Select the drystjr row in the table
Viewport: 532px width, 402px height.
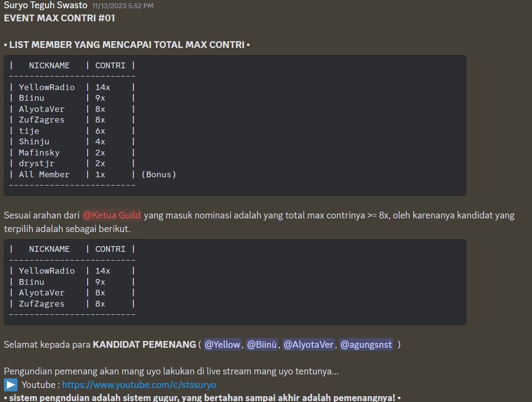(36, 163)
